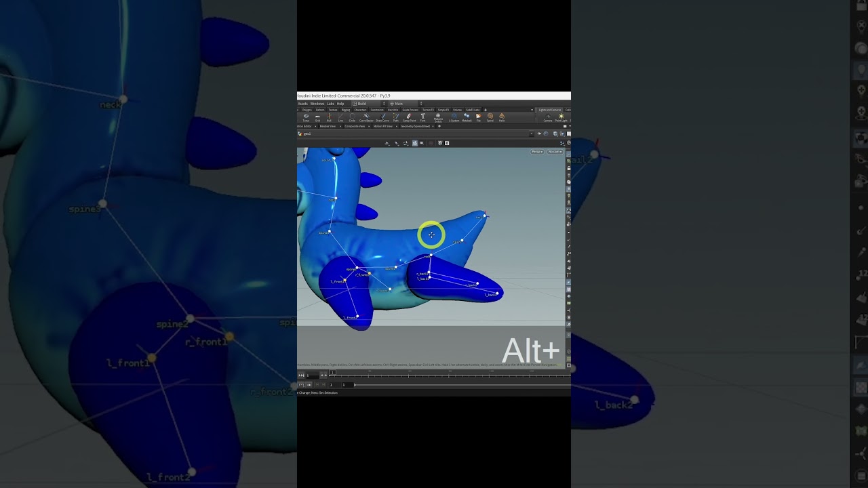The height and width of the screenshot is (488, 868).
Task: Add a new shelf tab with plus
Action: pyautogui.click(x=486, y=110)
